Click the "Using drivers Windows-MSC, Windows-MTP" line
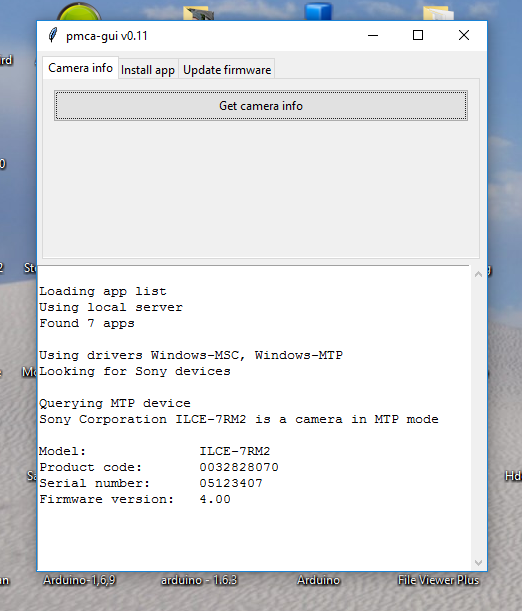This screenshot has width=522, height=611. click(x=191, y=355)
